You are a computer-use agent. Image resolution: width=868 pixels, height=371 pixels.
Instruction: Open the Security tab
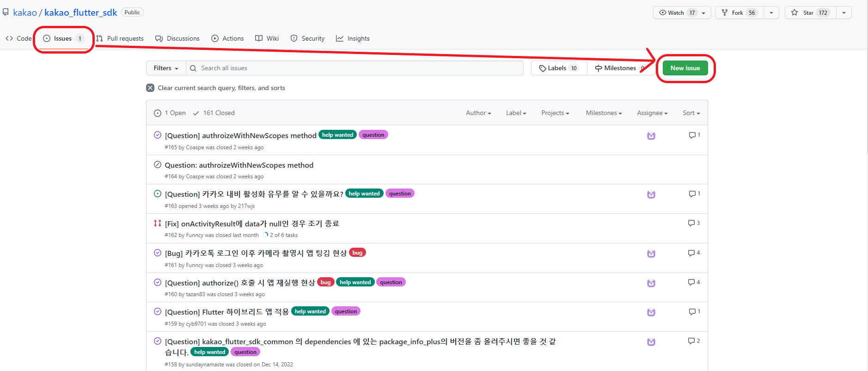point(307,38)
